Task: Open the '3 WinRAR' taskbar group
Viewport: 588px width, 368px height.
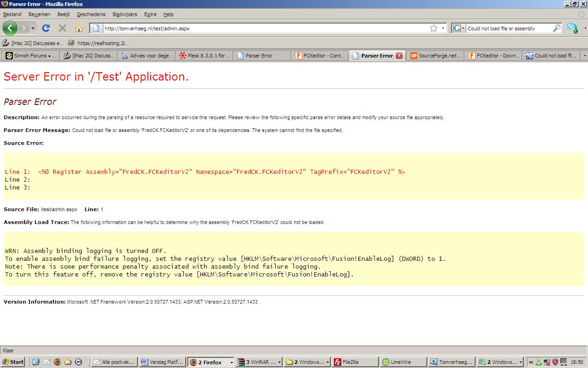Action: coord(259,362)
